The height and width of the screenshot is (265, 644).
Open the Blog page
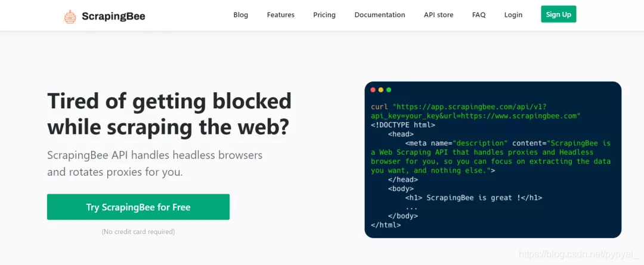[x=241, y=15]
